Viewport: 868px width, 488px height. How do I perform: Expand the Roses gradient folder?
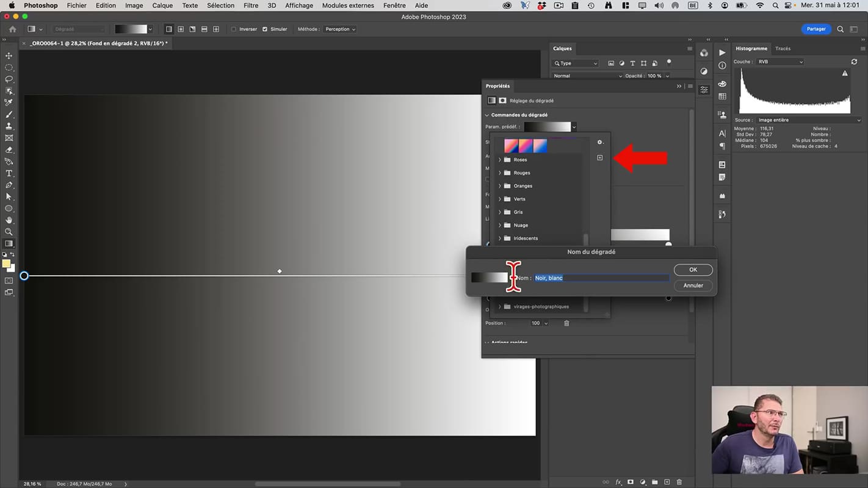(x=500, y=160)
